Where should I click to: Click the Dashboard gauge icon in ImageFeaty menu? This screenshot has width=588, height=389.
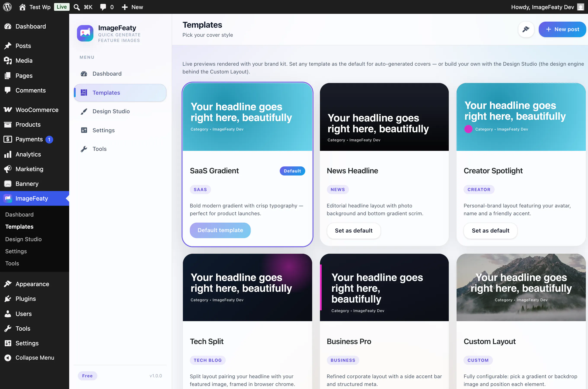pyautogui.click(x=84, y=74)
